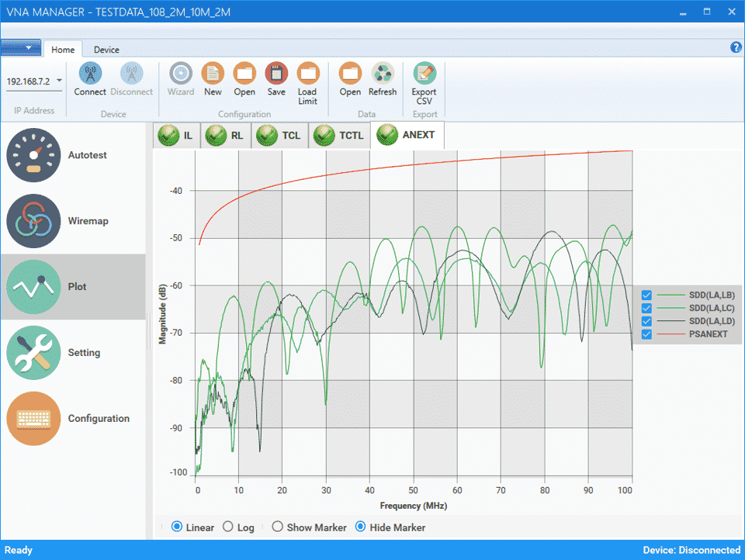Click the Wiremap rings icon
The height and width of the screenshot is (560, 745).
[x=33, y=221]
